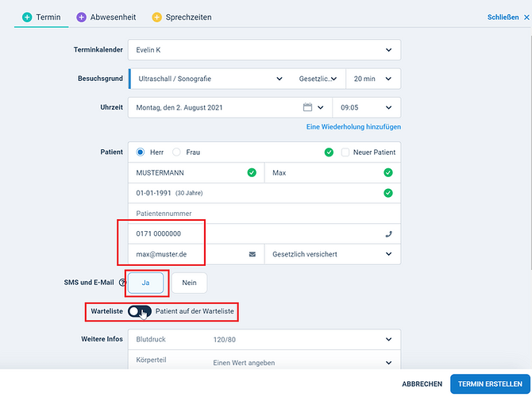532x397 pixels.
Task: Open the calendar date picker icon
Action: pos(308,107)
